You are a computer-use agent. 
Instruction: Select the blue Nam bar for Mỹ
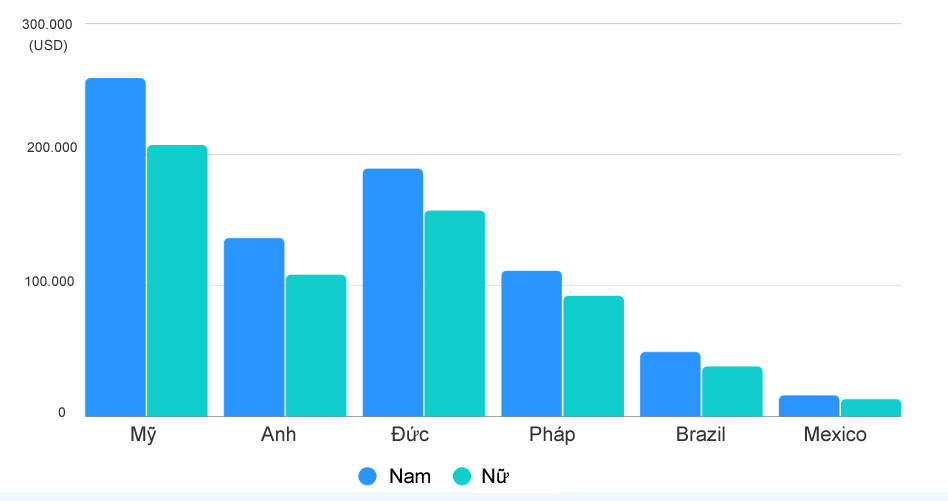pyautogui.click(x=115, y=247)
